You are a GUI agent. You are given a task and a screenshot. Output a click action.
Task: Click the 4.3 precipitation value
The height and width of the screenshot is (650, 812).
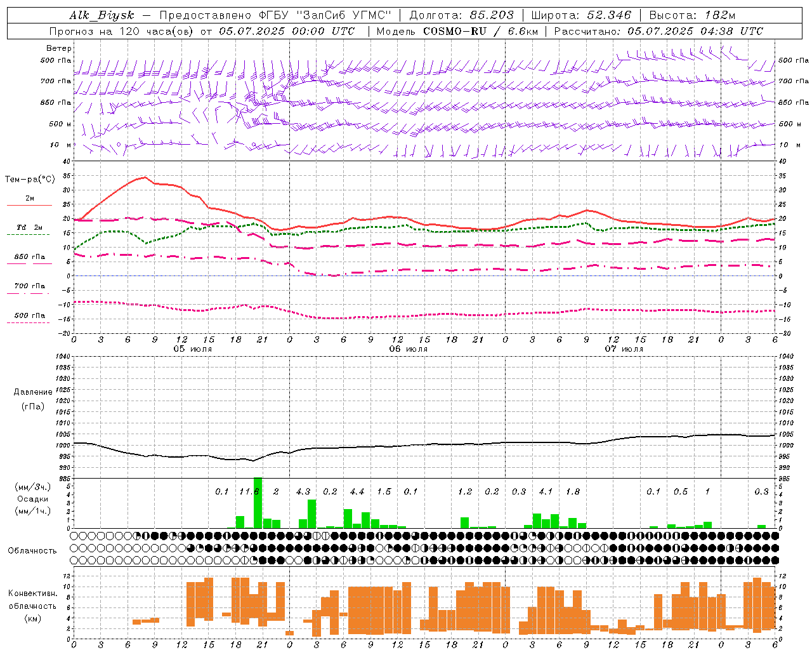click(x=303, y=491)
